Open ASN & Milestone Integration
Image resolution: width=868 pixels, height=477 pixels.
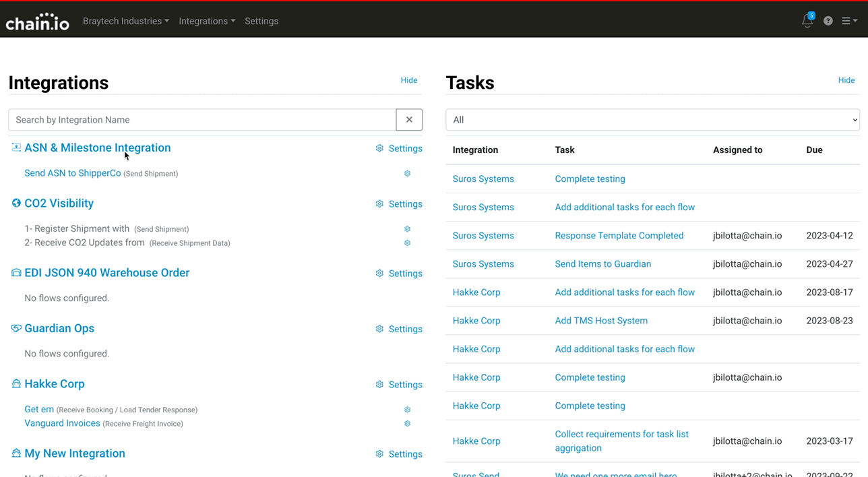pos(98,148)
